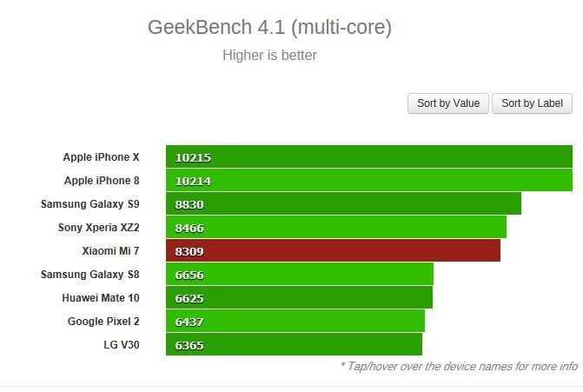Viewport: 583px width, 392px height.
Task: Click the bar showing 6365
Action: [x=294, y=344]
